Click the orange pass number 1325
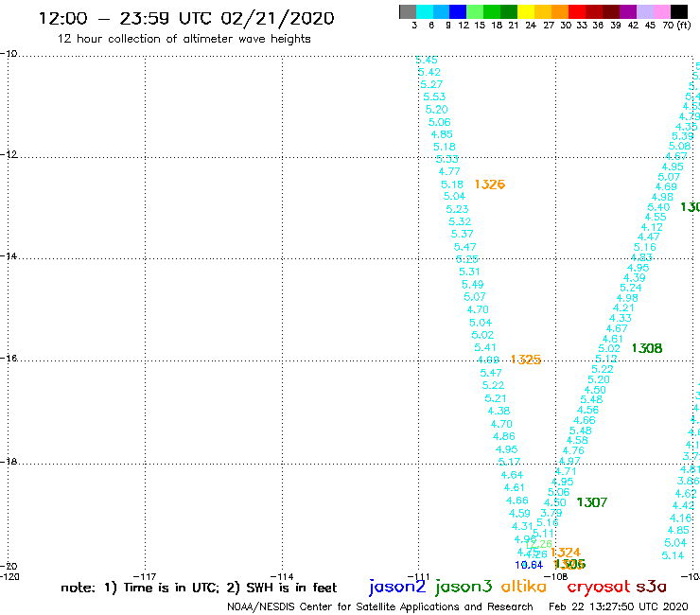The height and width of the screenshot is (615, 700). [526, 360]
